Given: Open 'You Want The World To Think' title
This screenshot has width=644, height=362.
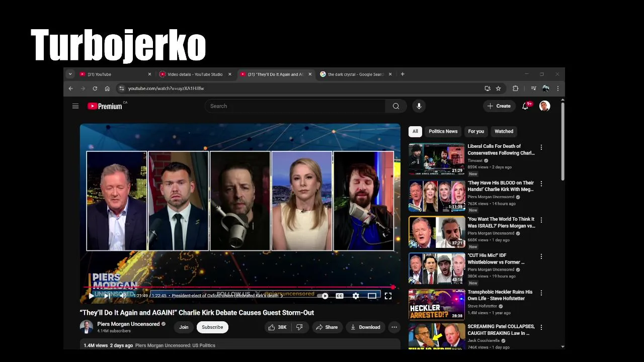Looking at the screenshot, I should [501, 222].
